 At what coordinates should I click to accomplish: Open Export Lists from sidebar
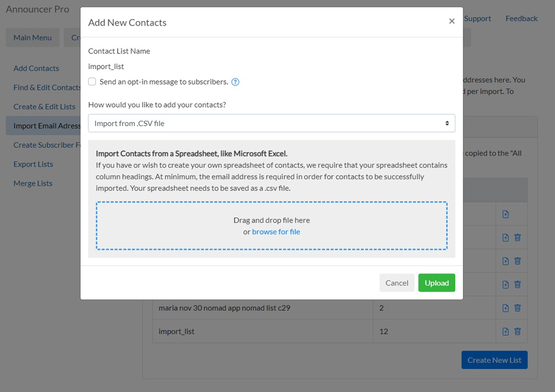(x=33, y=164)
